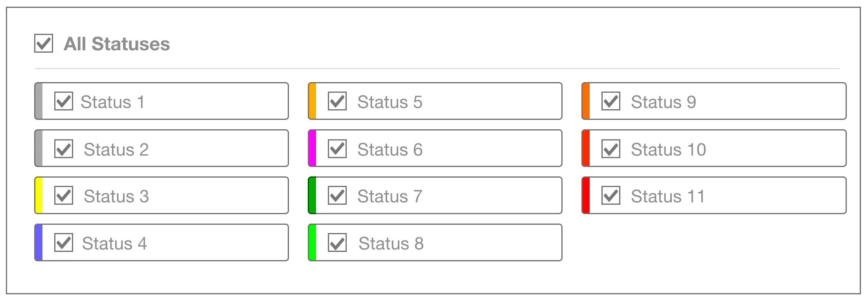Uncheck the Status 9 checkbox

(x=611, y=101)
